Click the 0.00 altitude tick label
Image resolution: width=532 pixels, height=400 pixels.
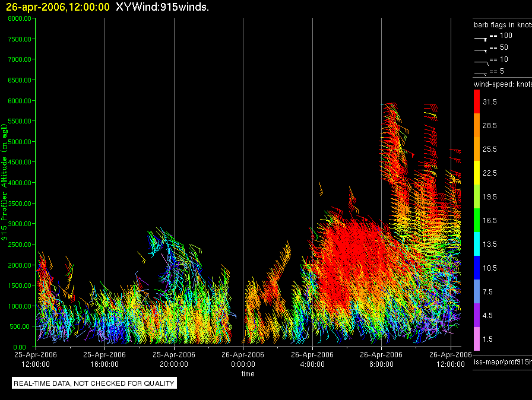(x=20, y=347)
